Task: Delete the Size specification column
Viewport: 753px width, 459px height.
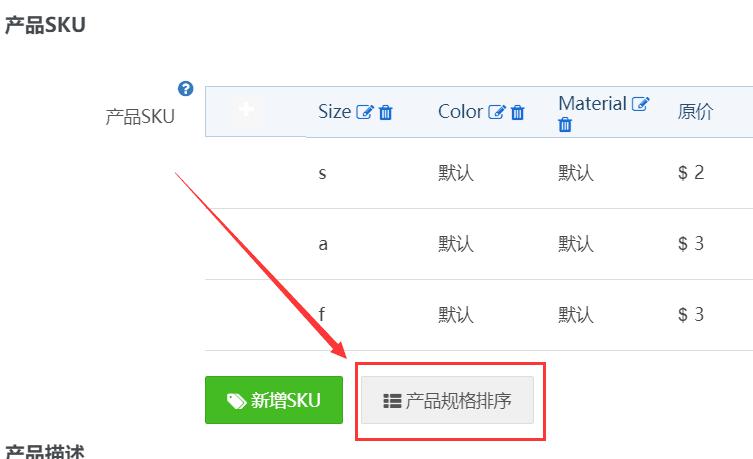Action: click(386, 112)
